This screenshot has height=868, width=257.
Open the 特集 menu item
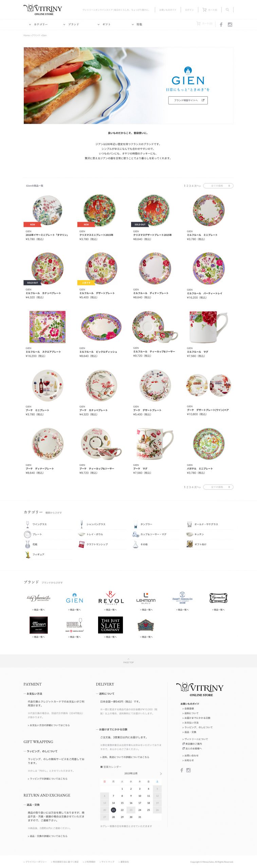137,24
